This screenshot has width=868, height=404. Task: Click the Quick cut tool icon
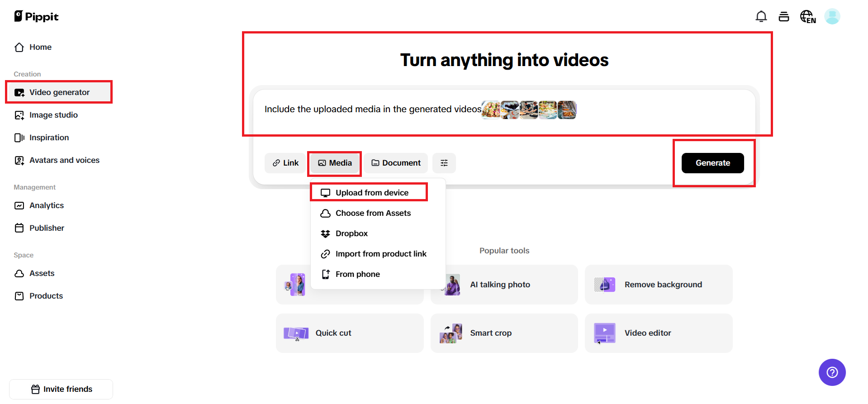(x=296, y=334)
